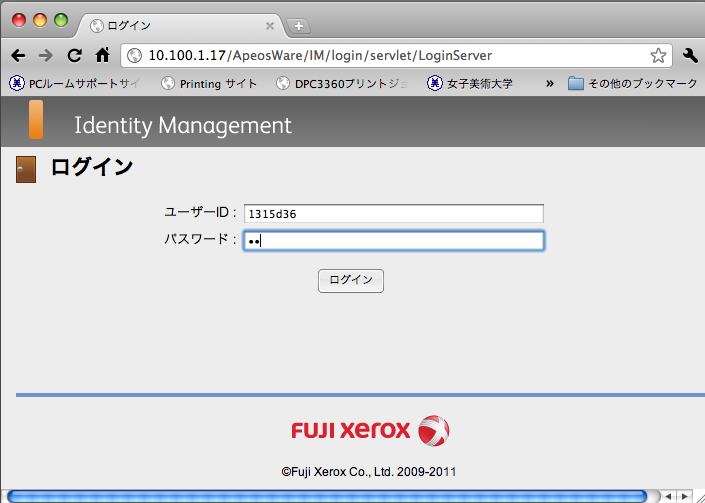Expand hidden bookmarks with the chevron
This screenshot has width=705, height=503.
tap(549, 84)
